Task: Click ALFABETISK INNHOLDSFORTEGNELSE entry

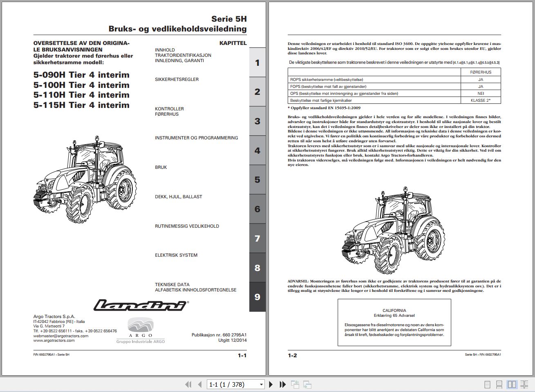Action: (x=196, y=290)
